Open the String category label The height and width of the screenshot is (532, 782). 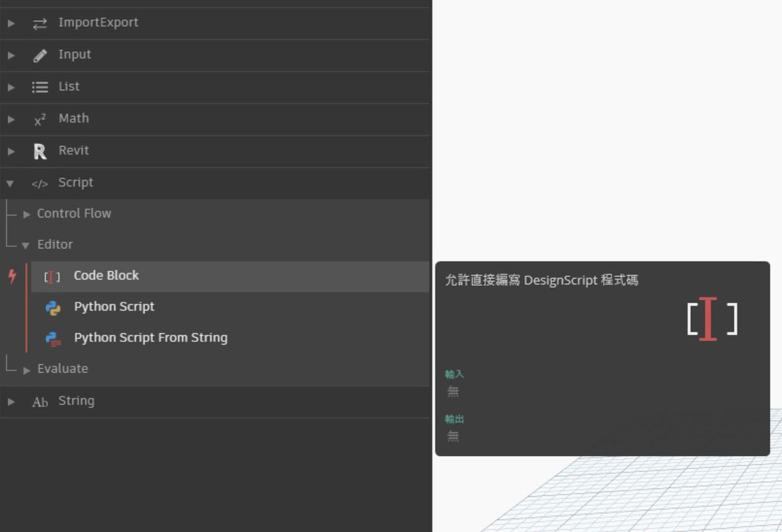pyautogui.click(x=76, y=400)
